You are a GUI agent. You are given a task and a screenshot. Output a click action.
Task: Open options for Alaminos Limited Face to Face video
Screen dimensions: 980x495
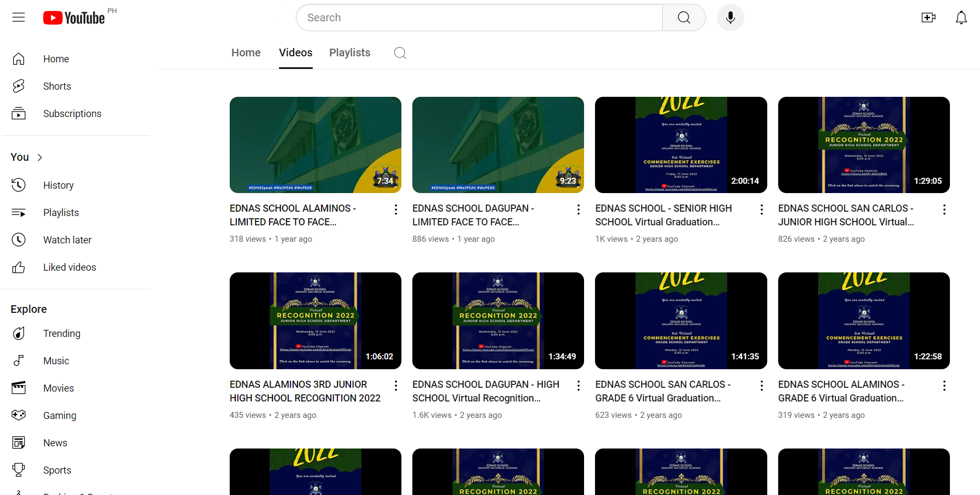coord(396,209)
